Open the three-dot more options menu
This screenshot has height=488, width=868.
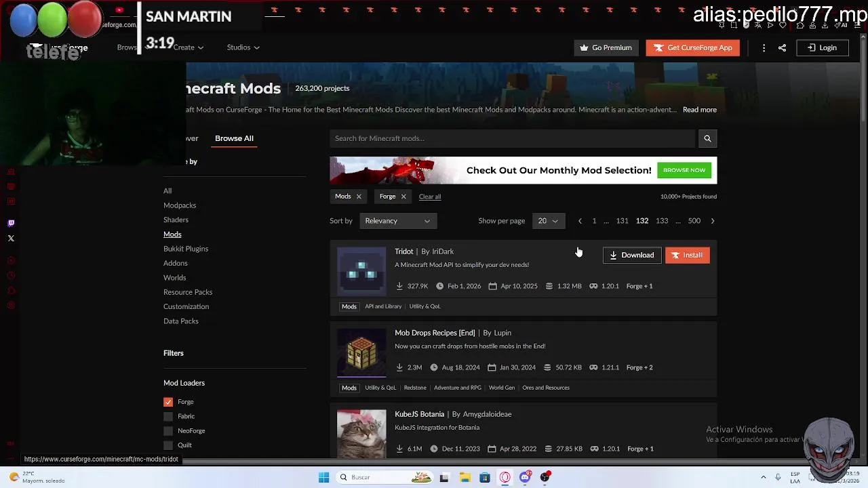click(764, 47)
